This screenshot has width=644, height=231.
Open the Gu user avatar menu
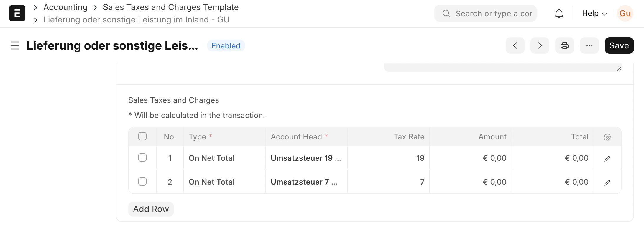625,14
